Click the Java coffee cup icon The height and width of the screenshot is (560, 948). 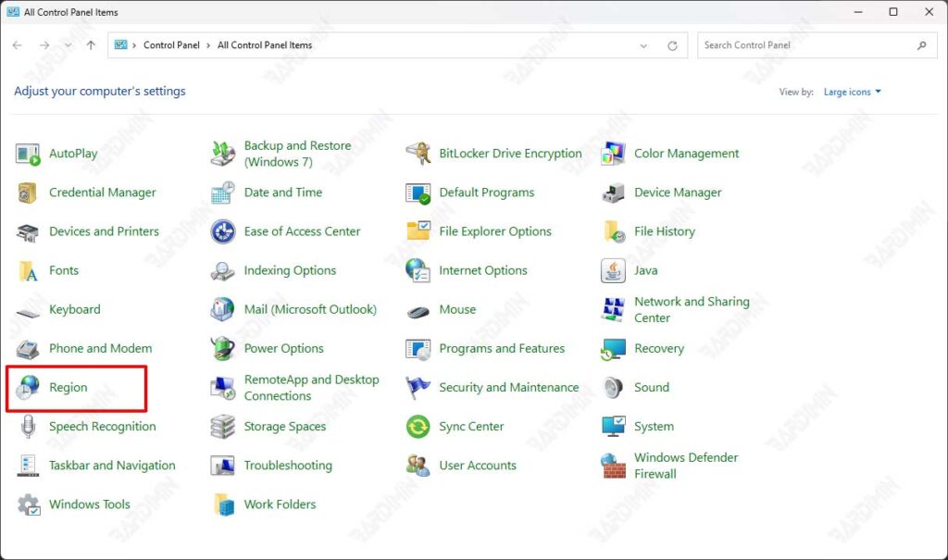[613, 271]
